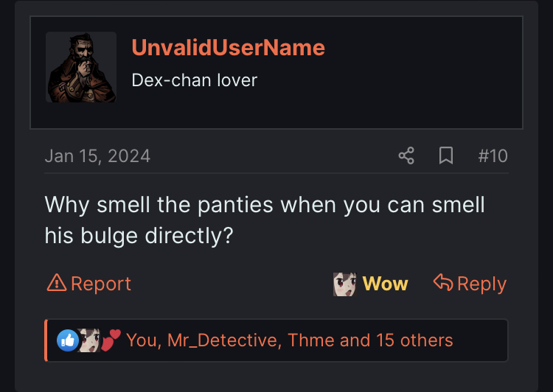
Task: Click the share post icon
Action: (406, 155)
